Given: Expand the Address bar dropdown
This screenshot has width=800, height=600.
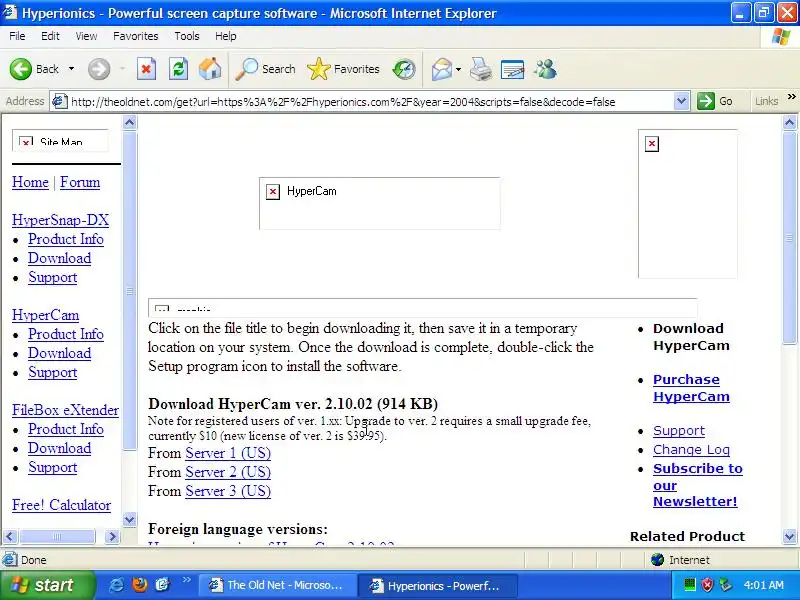Looking at the screenshot, I should pyautogui.click(x=681, y=101).
